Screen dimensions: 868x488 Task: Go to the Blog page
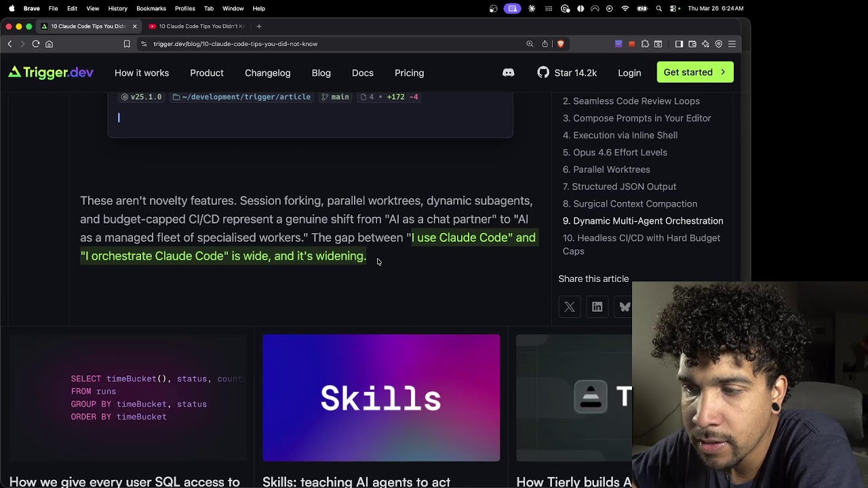pos(321,73)
